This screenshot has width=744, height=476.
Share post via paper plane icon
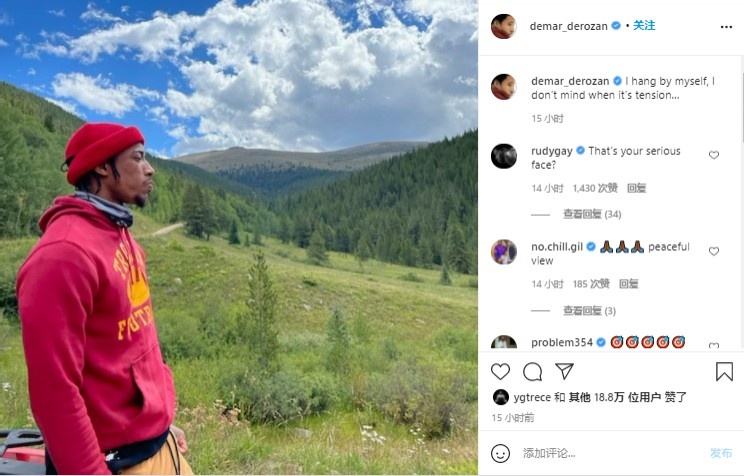tap(565, 371)
